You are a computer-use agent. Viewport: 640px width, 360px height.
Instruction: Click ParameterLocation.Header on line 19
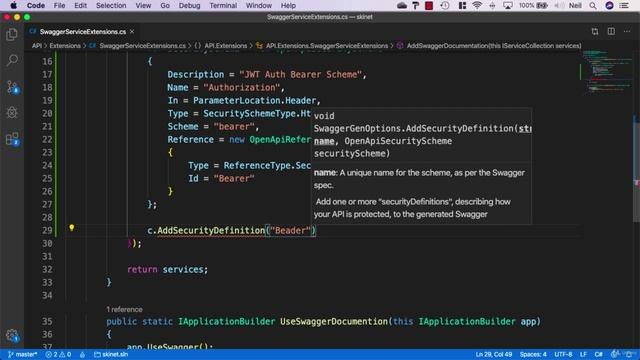(x=255, y=100)
